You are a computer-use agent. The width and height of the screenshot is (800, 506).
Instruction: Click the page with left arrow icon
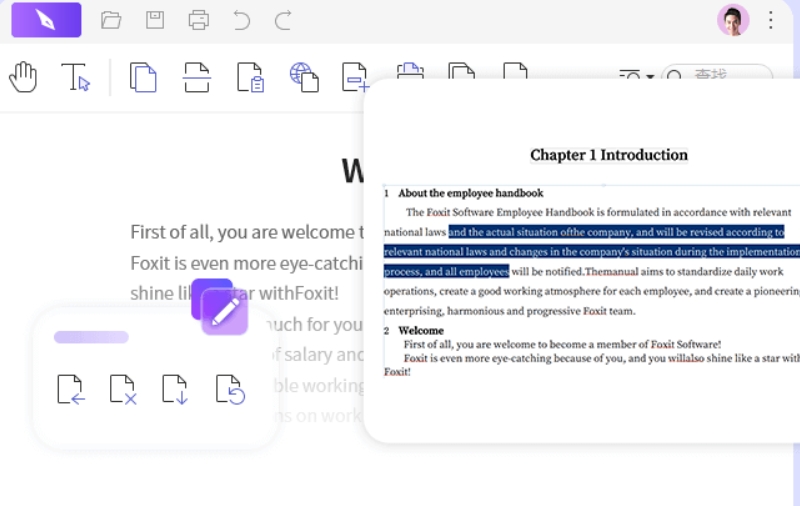click(x=71, y=390)
